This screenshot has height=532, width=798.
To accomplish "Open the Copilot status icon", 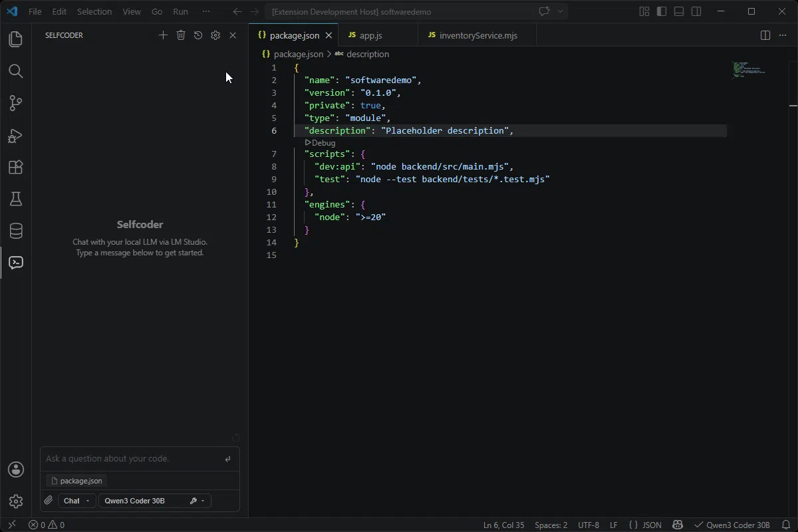I will pyautogui.click(x=678, y=525).
